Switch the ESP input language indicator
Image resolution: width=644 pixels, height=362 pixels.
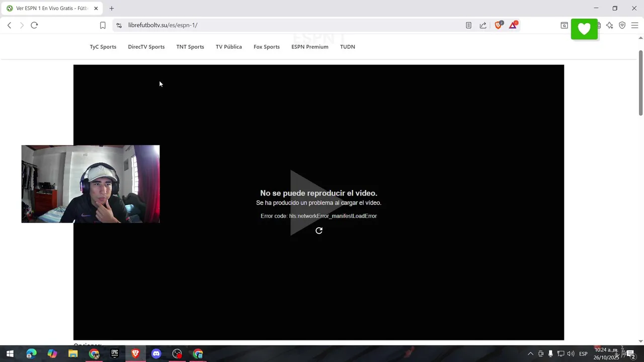pos(584,354)
